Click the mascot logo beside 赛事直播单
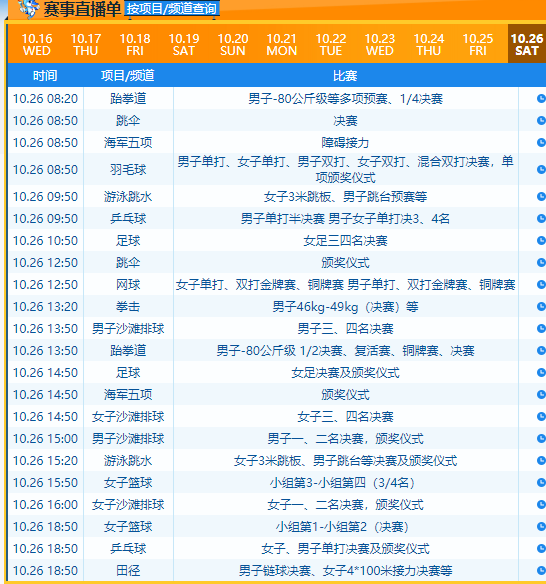This screenshot has height=584, width=546. (28, 9)
